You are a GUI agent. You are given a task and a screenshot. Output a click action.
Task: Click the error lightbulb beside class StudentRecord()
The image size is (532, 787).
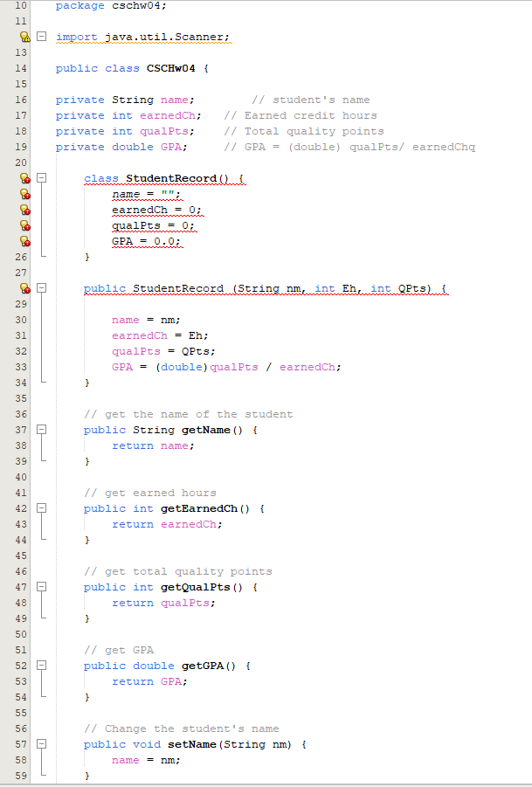coord(24,178)
